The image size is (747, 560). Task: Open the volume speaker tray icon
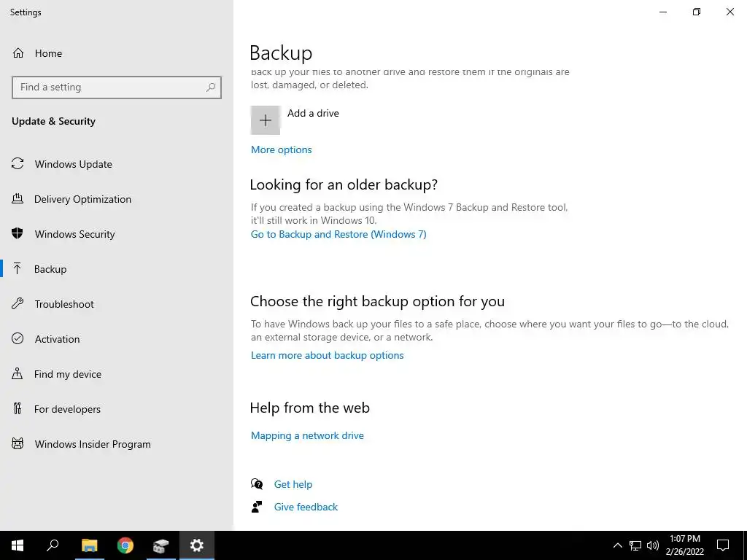(653, 545)
